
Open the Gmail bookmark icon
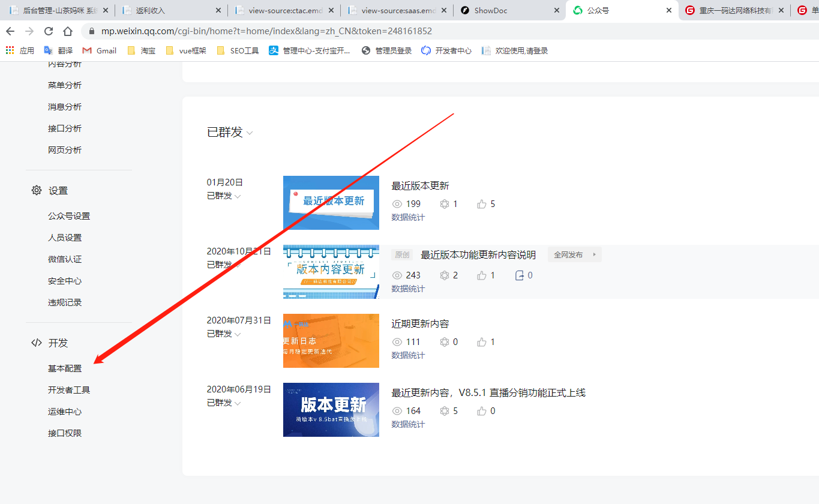[x=87, y=51]
